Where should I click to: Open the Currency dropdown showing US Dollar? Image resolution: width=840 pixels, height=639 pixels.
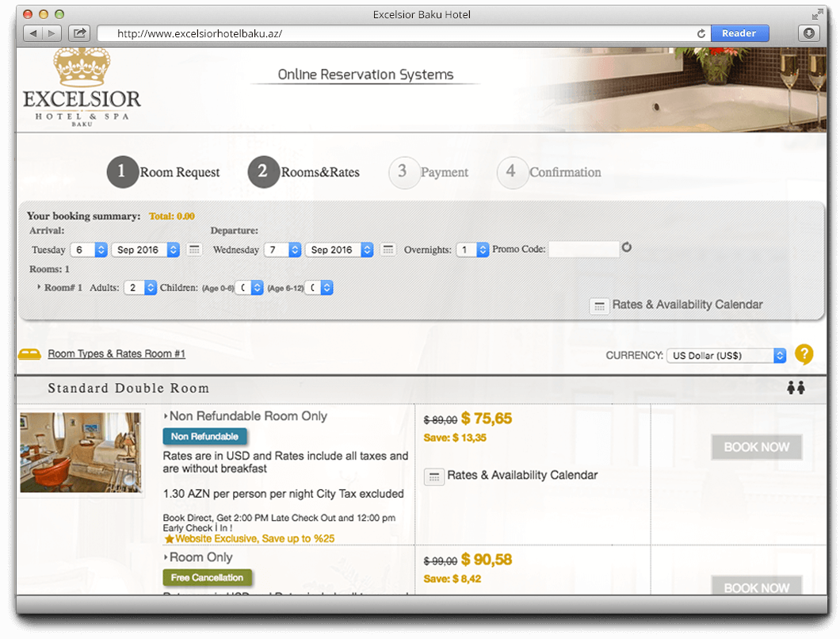click(x=725, y=354)
